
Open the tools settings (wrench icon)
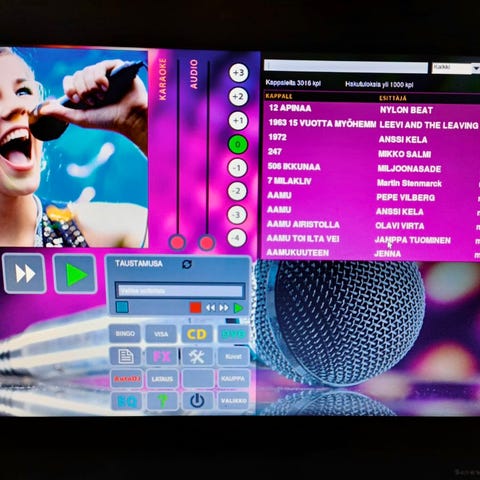tap(197, 357)
